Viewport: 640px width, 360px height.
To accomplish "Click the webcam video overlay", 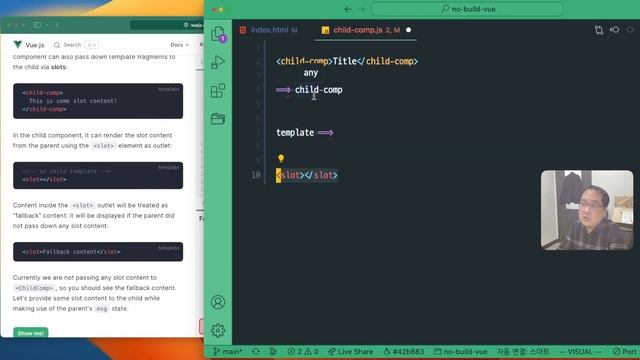I will [x=587, y=210].
